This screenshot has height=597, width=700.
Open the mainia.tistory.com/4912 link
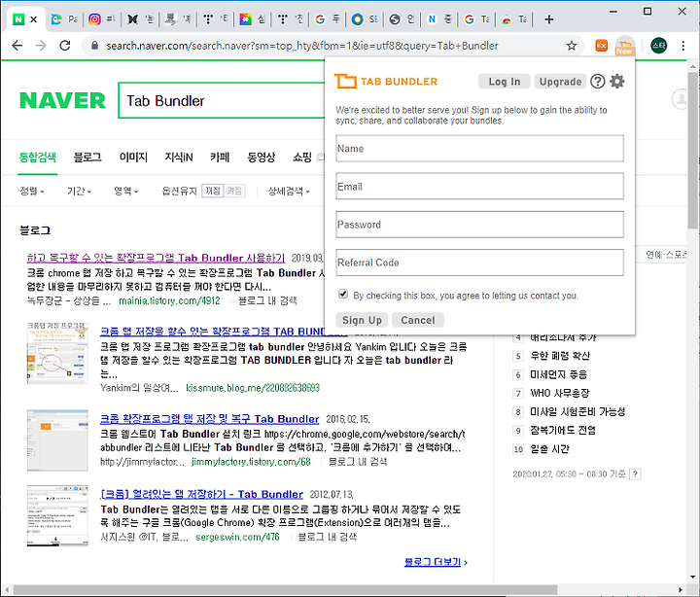coord(169,301)
